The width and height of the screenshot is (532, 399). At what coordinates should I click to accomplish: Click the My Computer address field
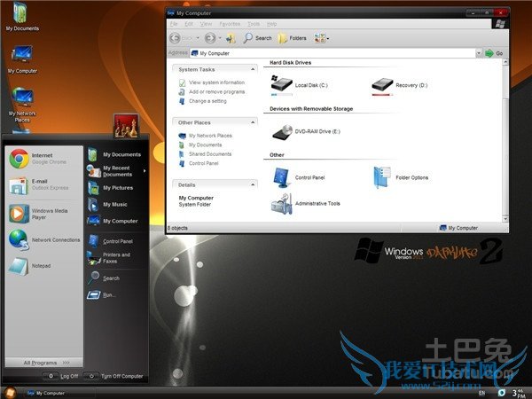pyautogui.click(x=332, y=53)
